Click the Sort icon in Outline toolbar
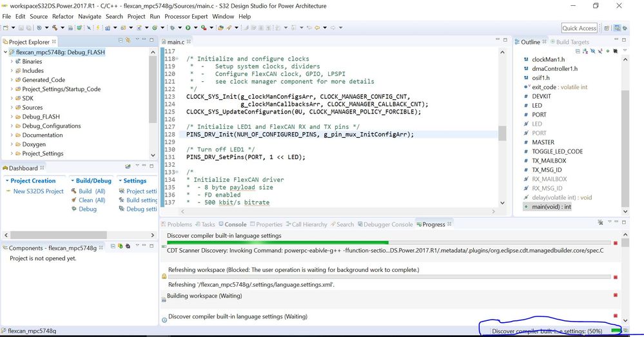 (585, 51)
